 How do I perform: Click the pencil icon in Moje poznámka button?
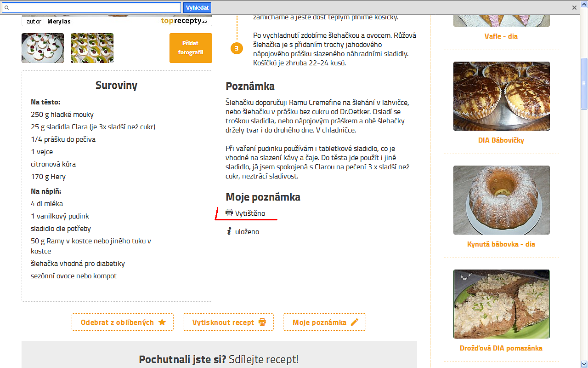354,322
